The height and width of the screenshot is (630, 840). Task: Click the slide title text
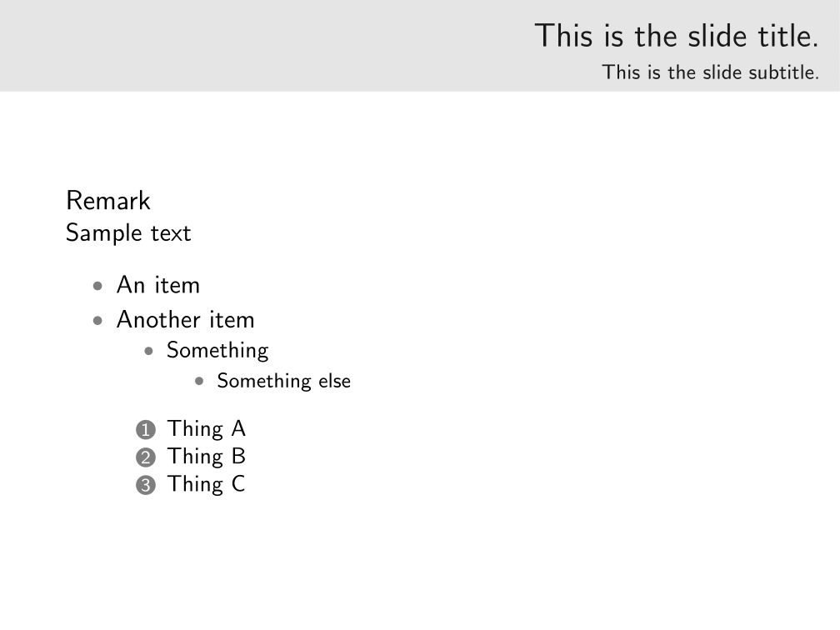(677, 36)
